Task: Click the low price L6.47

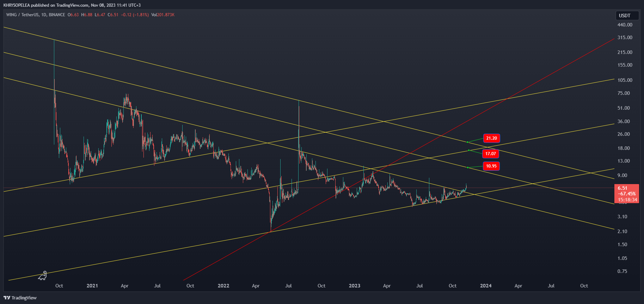Action: [100, 15]
